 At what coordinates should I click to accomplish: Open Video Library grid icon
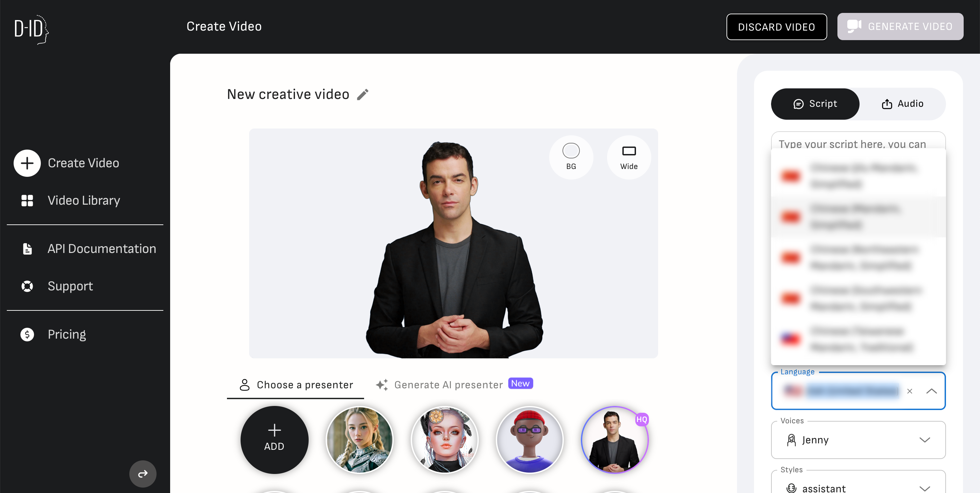(27, 200)
